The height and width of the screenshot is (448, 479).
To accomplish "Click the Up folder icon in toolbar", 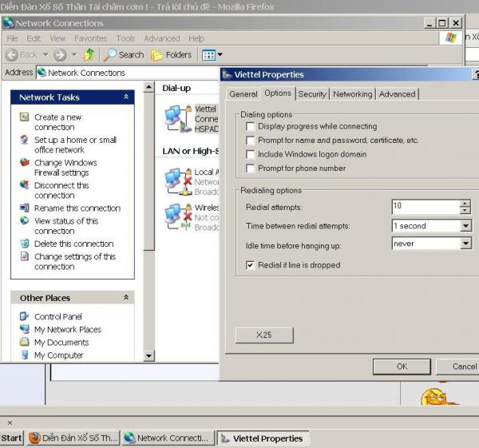I will click(x=89, y=54).
